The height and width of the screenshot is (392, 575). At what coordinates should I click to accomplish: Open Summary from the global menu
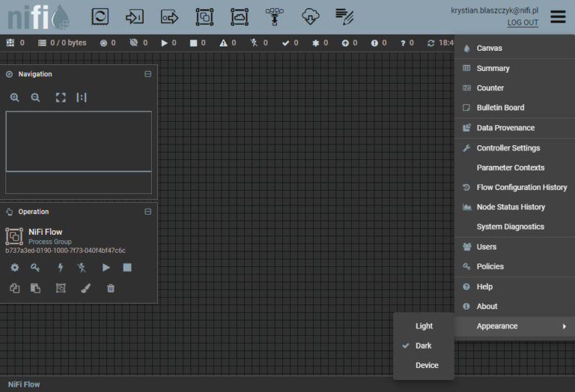click(514, 69)
